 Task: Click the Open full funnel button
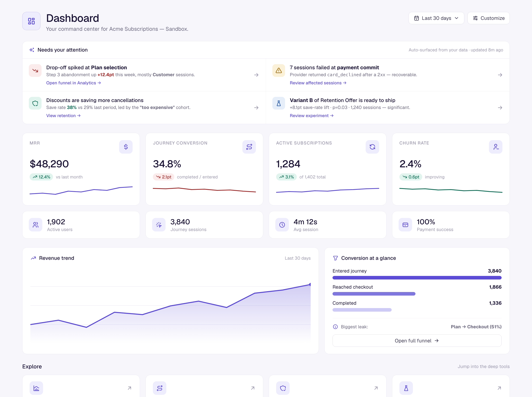point(417,341)
